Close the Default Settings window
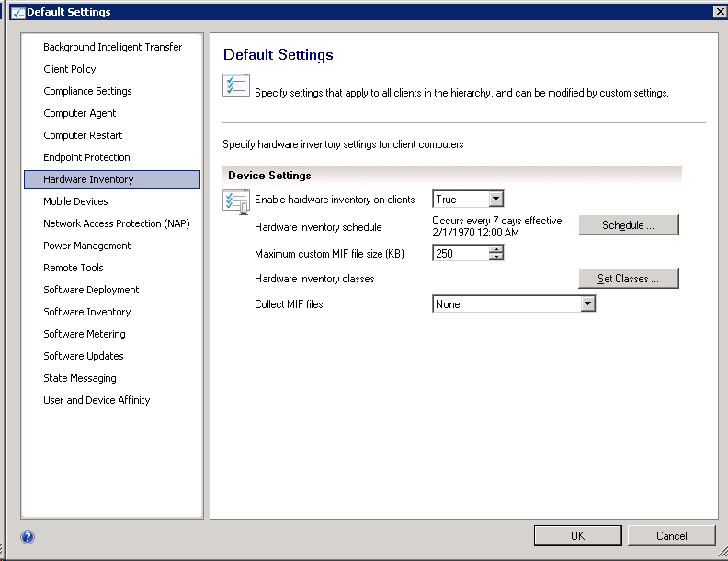Image resolution: width=728 pixels, height=561 pixels. coord(720,11)
